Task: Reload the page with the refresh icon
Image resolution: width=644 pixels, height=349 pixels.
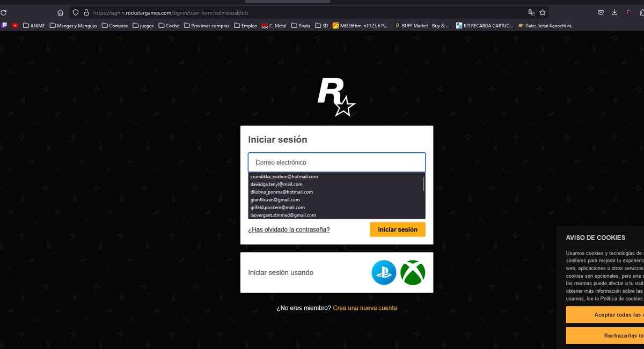Action: coord(3,12)
